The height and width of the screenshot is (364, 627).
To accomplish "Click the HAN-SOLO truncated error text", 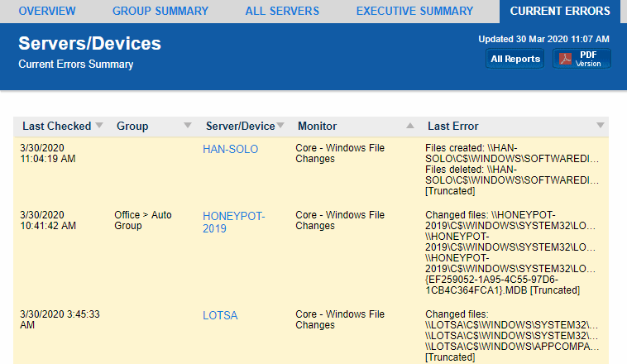I will coord(511,169).
